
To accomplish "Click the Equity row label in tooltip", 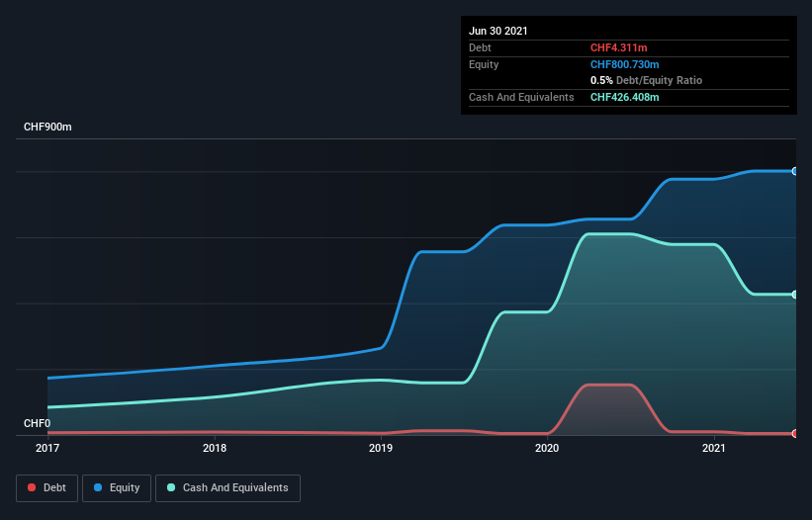I will (x=484, y=64).
